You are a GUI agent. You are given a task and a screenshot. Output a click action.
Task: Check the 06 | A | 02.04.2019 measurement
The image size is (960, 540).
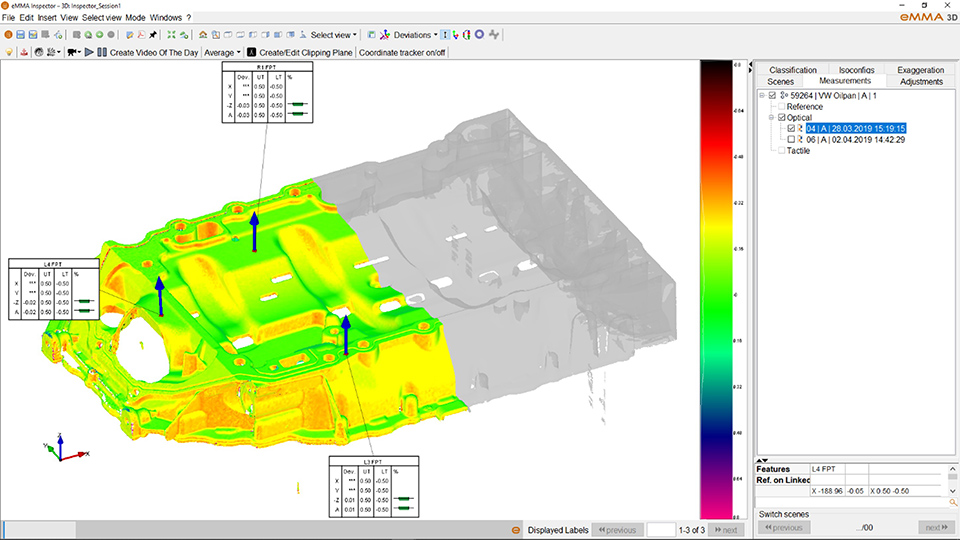click(x=792, y=140)
